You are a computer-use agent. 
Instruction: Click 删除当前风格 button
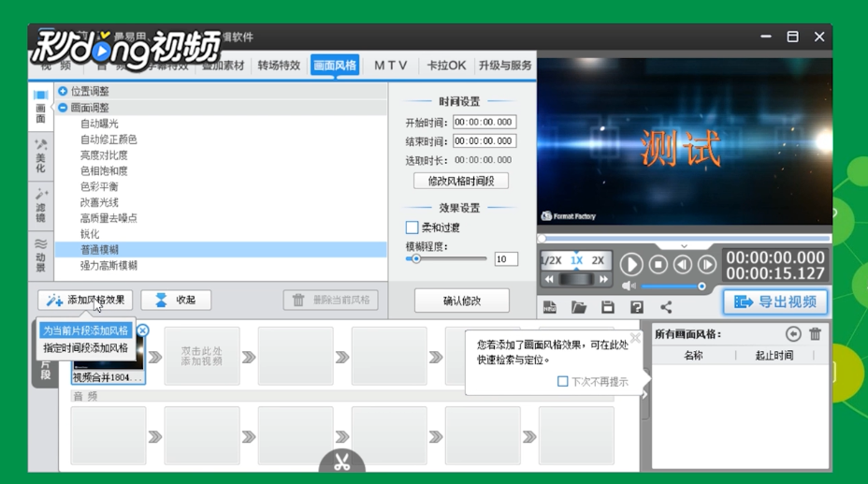tap(331, 301)
